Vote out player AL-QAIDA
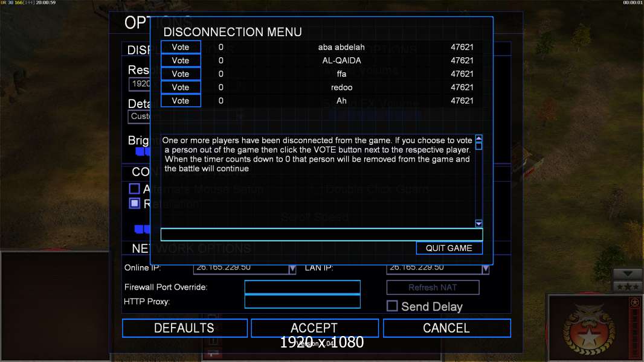This screenshot has width=644, height=362. [x=181, y=61]
